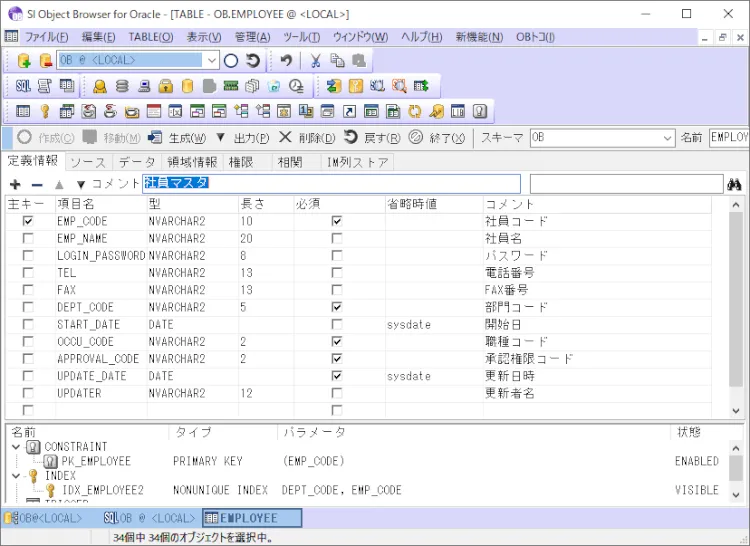Switch to the IM列ストア tab
Screen dimensions: 750x546
pos(357,163)
